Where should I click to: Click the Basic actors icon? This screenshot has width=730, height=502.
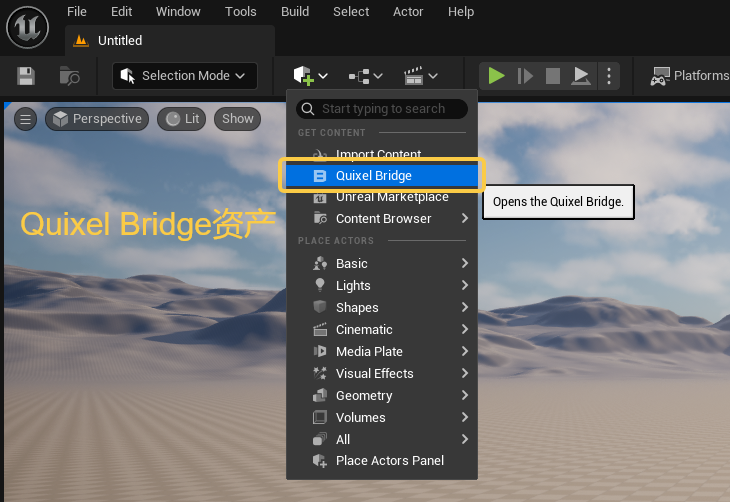coord(320,263)
